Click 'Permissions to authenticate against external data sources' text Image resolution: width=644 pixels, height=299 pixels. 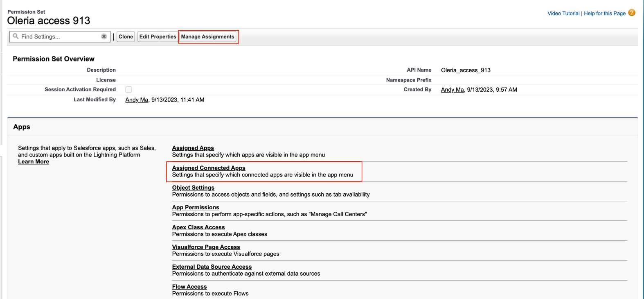coord(246,274)
